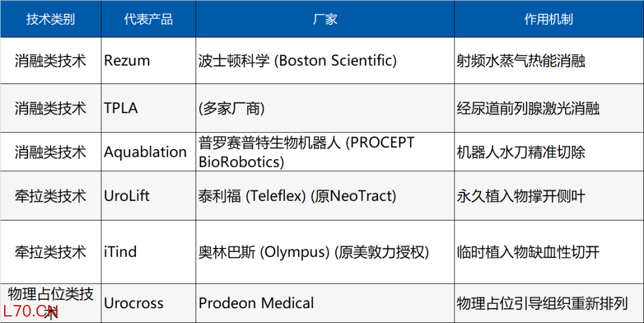Click the 永久植入物撑开侧叶 mechanism cell
Screen dimensions: 644x323
(x=521, y=195)
